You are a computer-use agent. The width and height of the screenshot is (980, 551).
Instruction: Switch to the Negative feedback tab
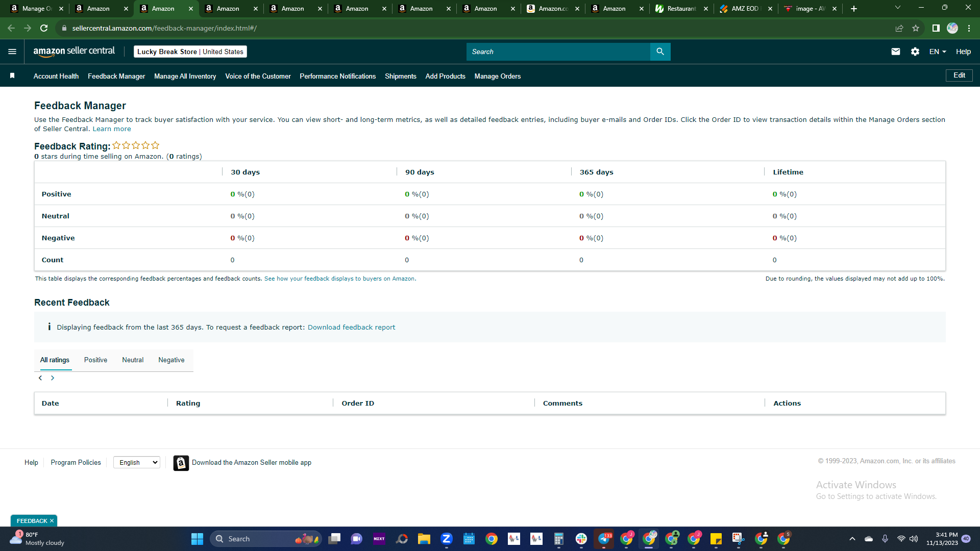[x=171, y=360]
